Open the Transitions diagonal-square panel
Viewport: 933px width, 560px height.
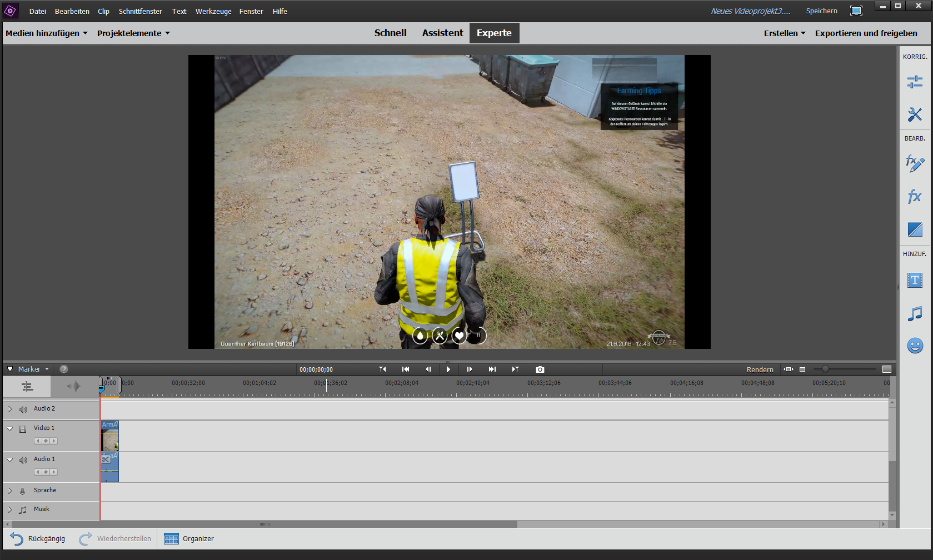pos(915,229)
